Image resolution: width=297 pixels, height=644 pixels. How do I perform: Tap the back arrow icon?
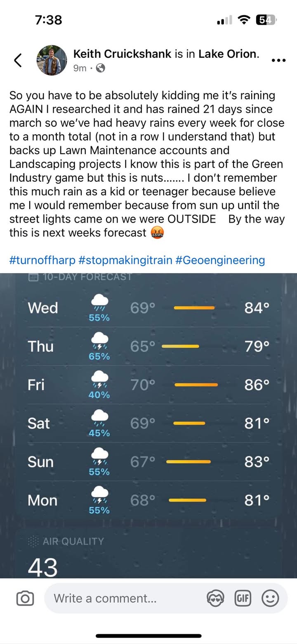click(x=18, y=60)
